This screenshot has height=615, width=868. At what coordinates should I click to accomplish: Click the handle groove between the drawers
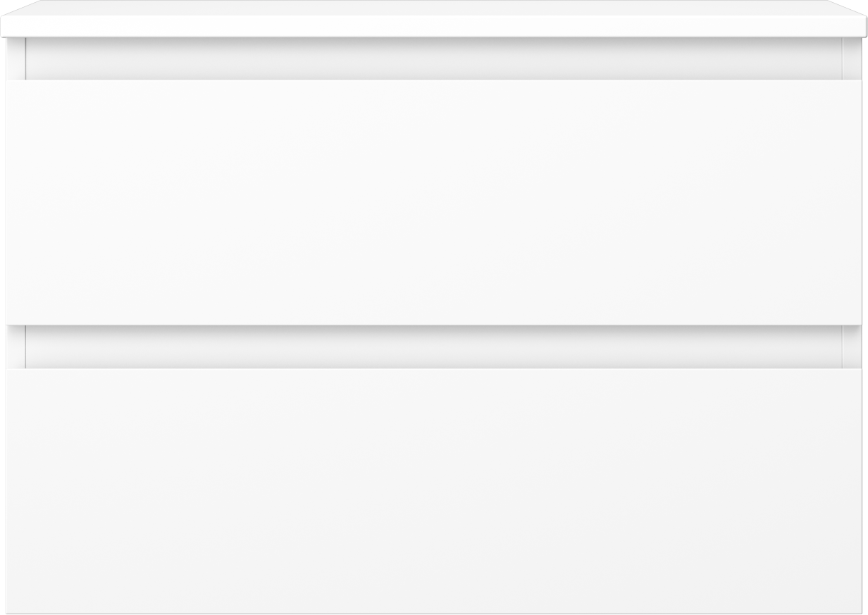(433, 347)
